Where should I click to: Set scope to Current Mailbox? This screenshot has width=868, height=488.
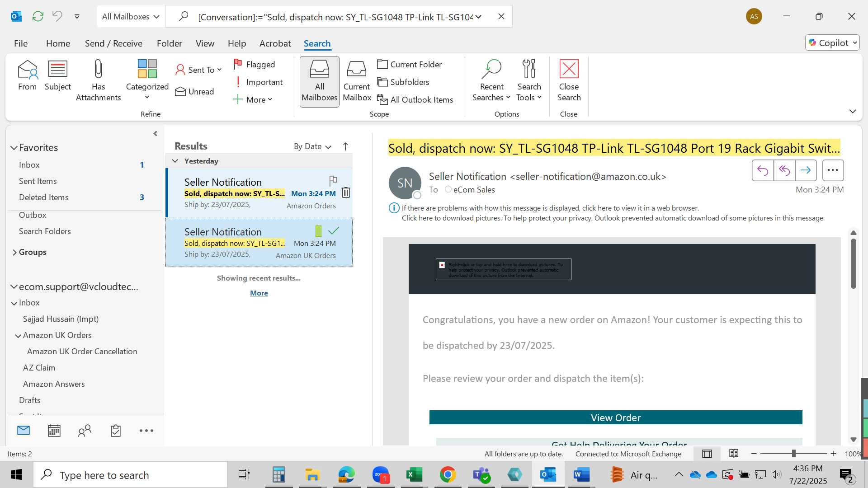pyautogui.click(x=357, y=81)
